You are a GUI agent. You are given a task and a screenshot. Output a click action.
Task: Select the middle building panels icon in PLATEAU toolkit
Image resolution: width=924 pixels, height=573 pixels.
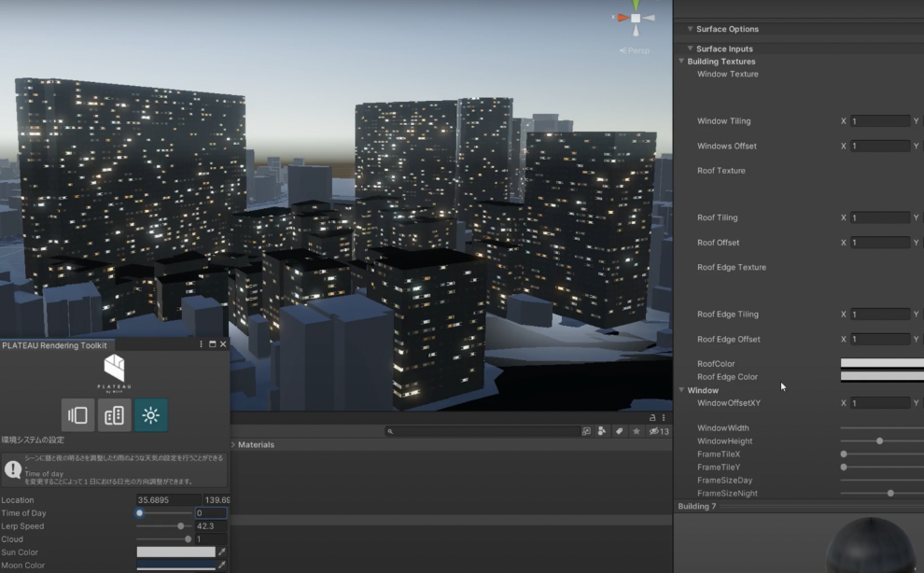(x=114, y=414)
